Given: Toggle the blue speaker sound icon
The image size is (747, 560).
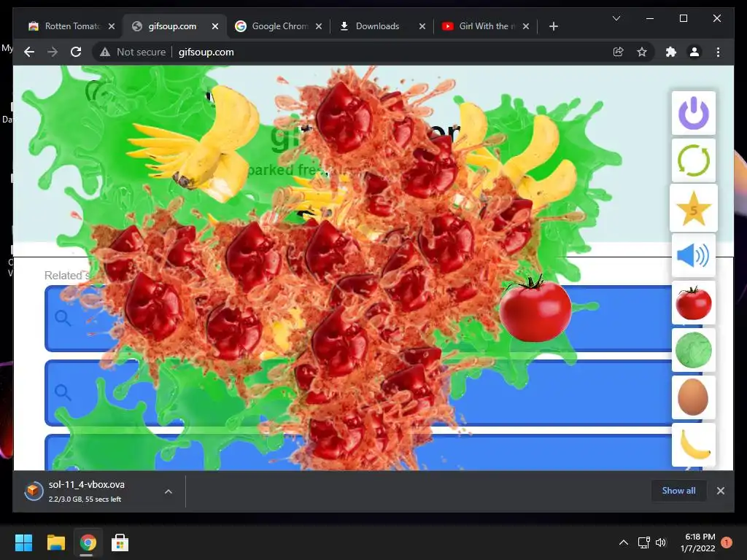Looking at the screenshot, I should (x=694, y=256).
